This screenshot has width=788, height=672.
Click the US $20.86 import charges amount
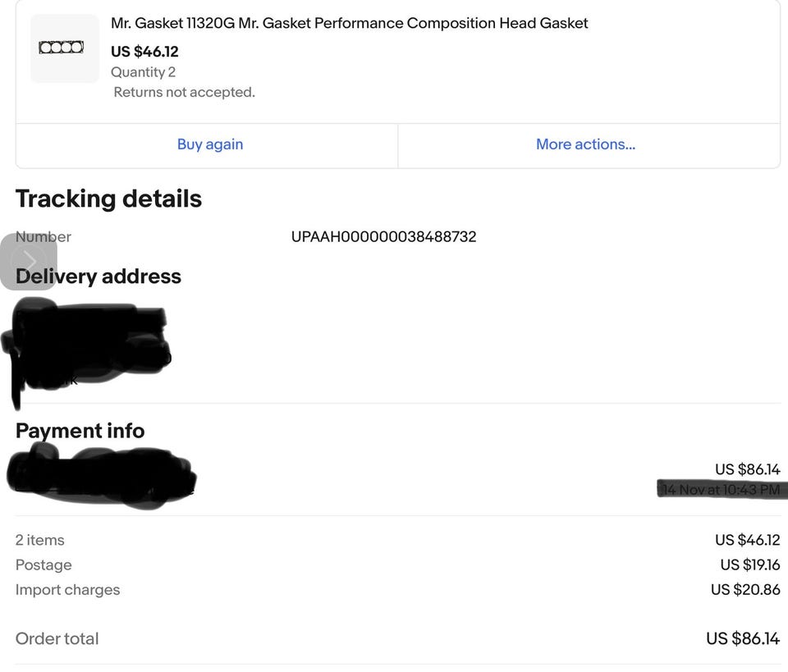[x=745, y=590]
